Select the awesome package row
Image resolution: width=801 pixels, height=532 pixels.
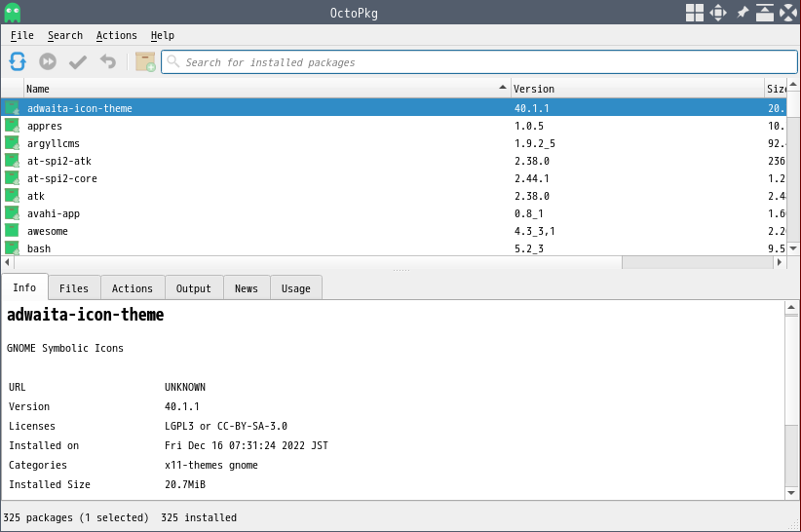pos(394,231)
